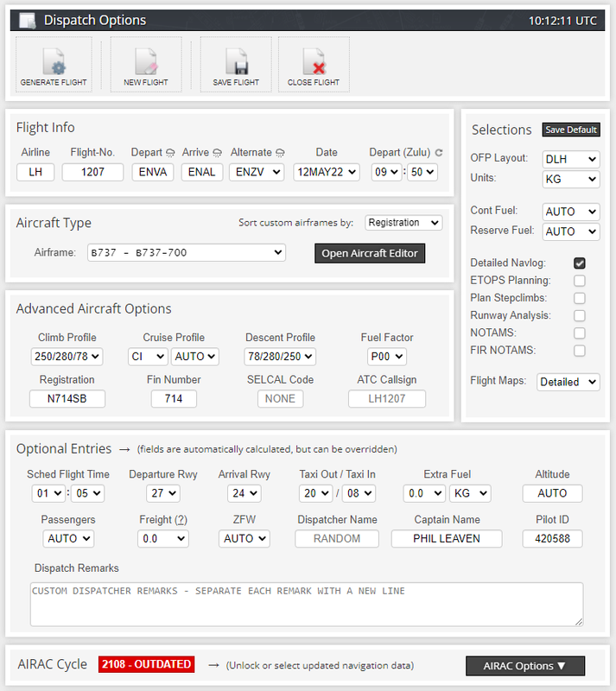Open the Date 12MAY22 dropdown
The image size is (616, 691).
[x=327, y=172]
